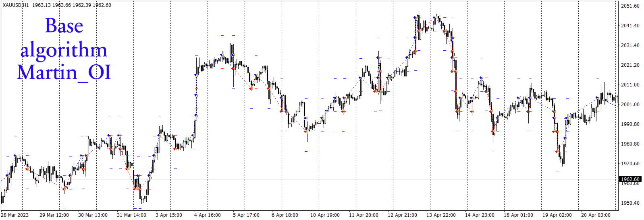
Task: Click the 10 Apr 19:00 time label
Action: (x=325, y=215)
